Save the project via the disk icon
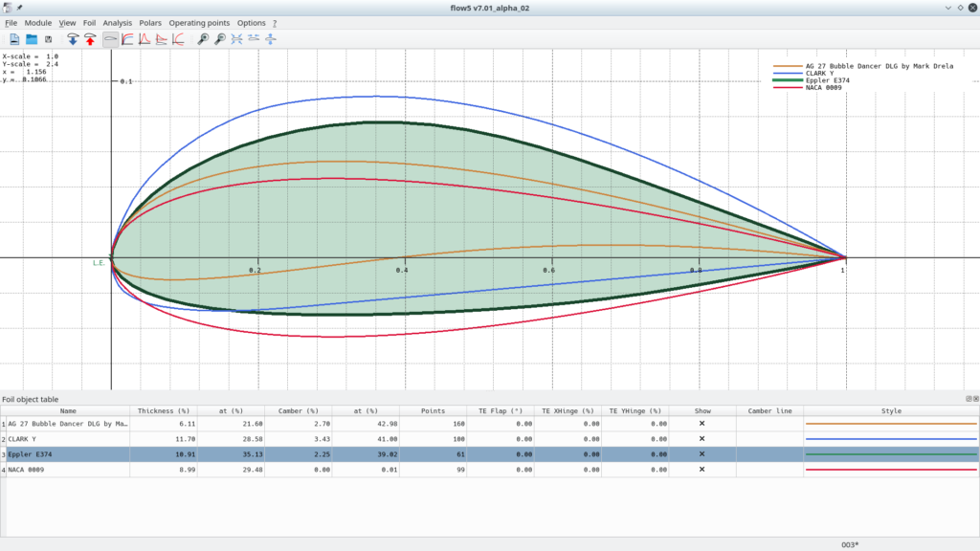The height and width of the screenshot is (551, 980). (49, 39)
